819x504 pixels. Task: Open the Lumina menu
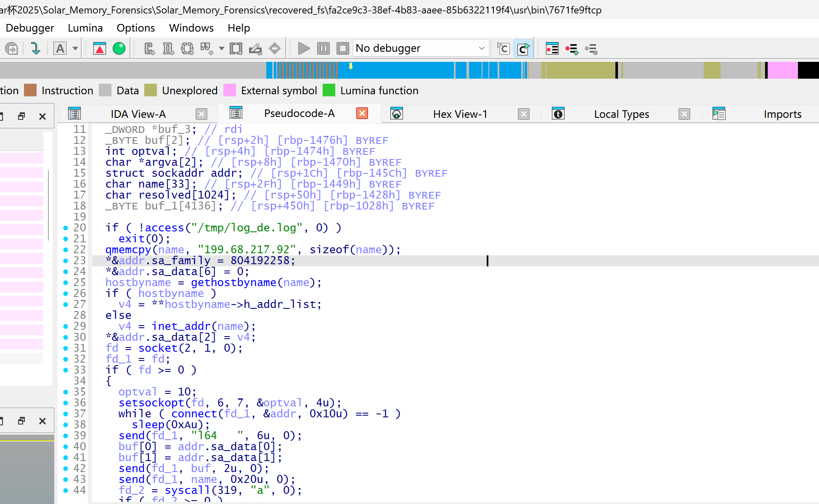(x=85, y=28)
